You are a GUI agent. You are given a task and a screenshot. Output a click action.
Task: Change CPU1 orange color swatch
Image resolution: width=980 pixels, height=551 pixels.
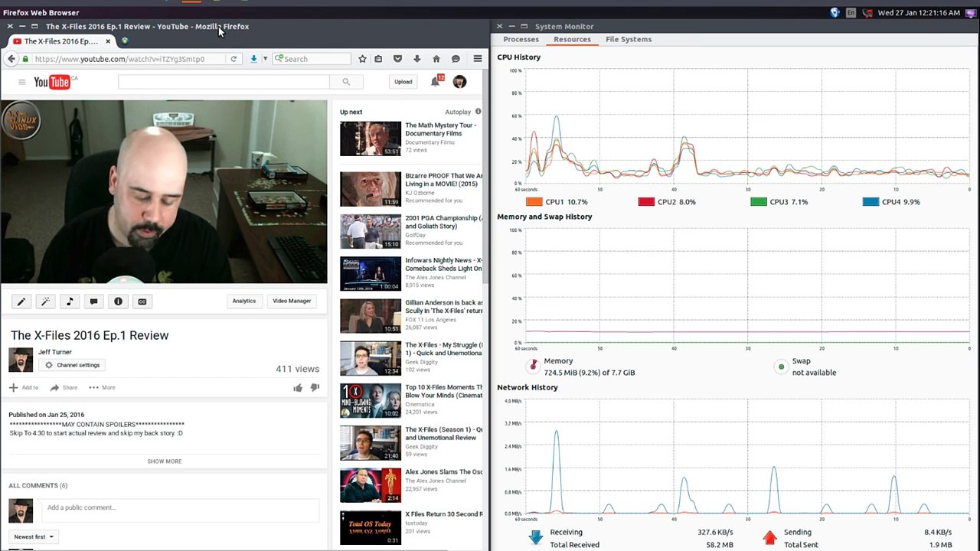534,202
